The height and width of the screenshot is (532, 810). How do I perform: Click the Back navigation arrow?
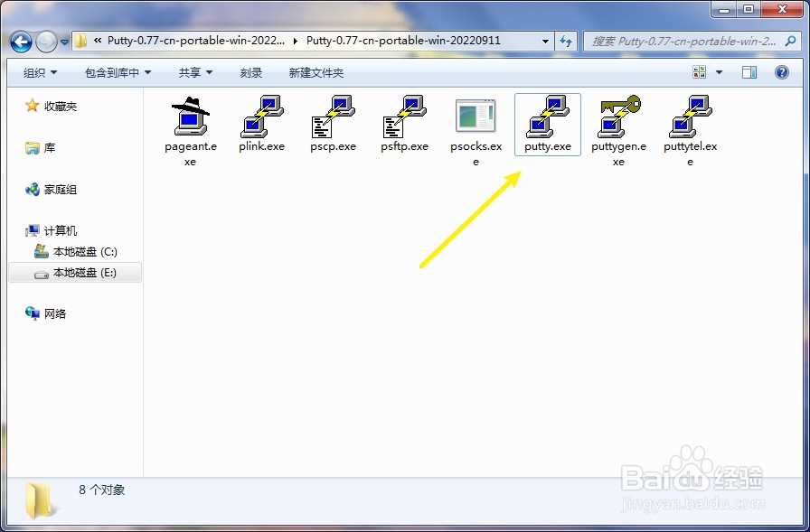(21, 42)
